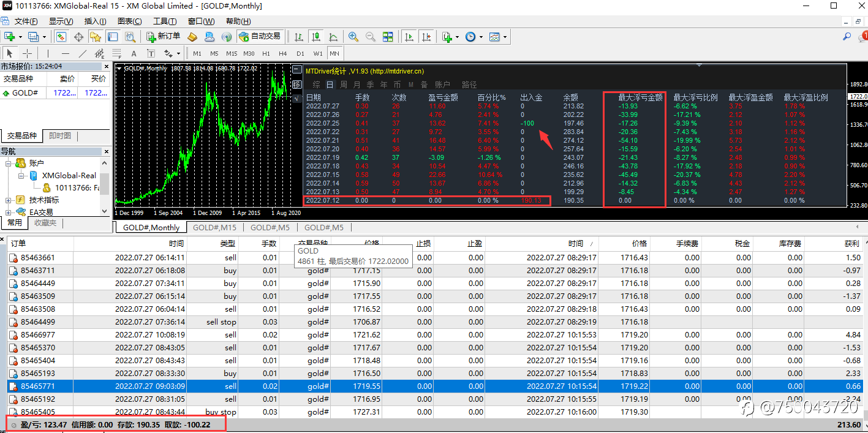Select the vertical line drawing tool
Screen dimensions: 868x433
click(x=48, y=53)
